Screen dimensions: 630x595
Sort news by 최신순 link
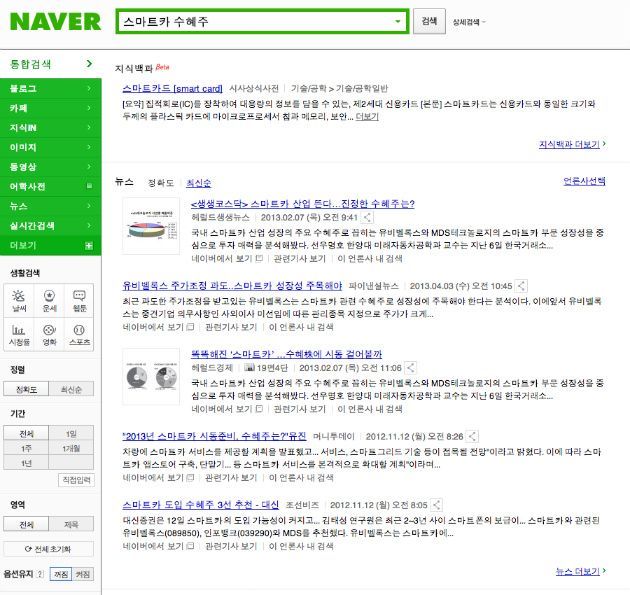pyautogui.click(x=198, y=183)
